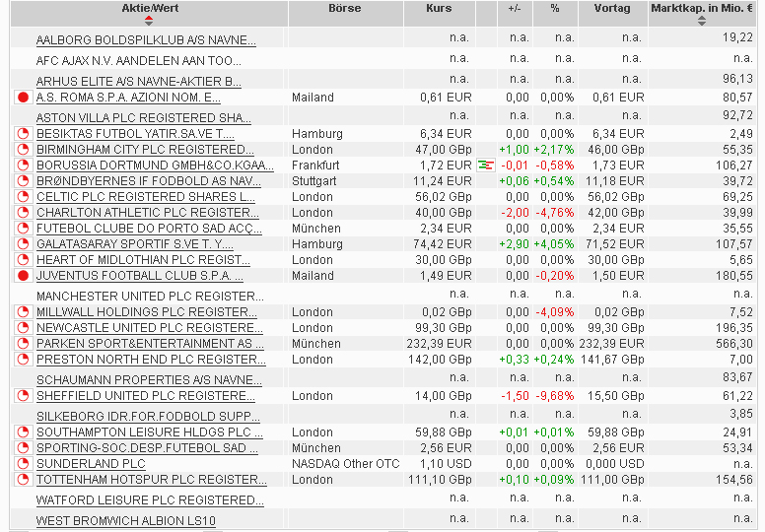Click the clock icon beside Preston North End
The height and width of the screenshot is (532, 765).
pyautogui.click(x=23, y=359)
